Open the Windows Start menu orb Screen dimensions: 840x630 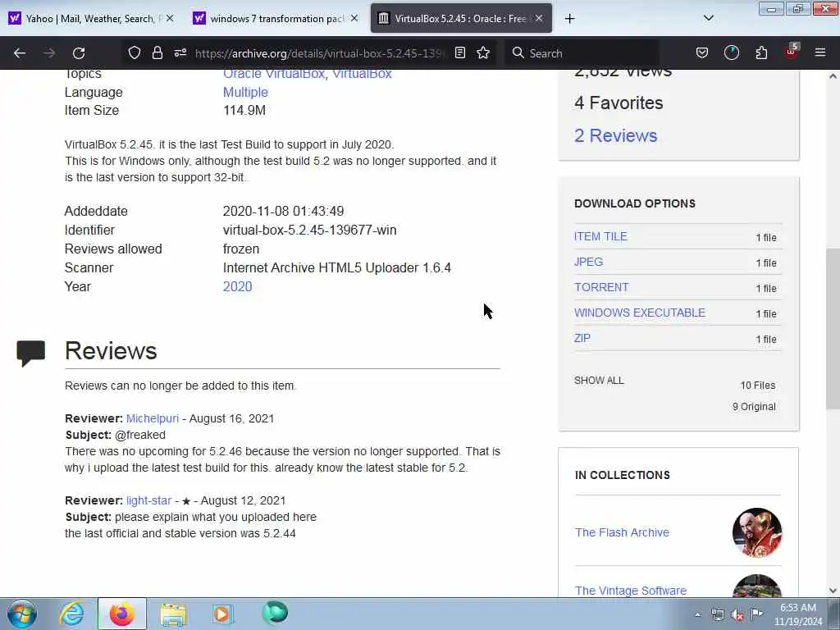pyautogui.click(x=22, y=614)
